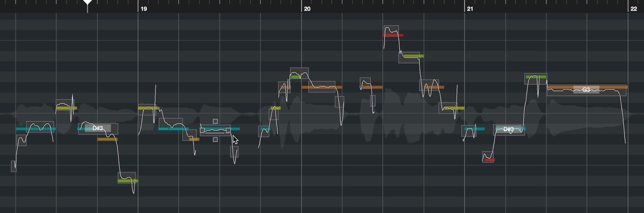This screenshot has width=644, height=213.
Task: Click bar 19 in the ruler
Action: (x=144, y=9)
